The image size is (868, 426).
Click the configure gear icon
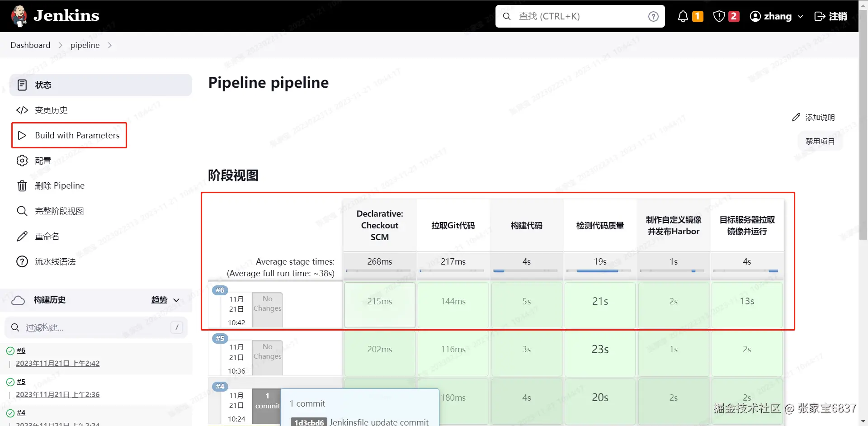pos(22,161)
